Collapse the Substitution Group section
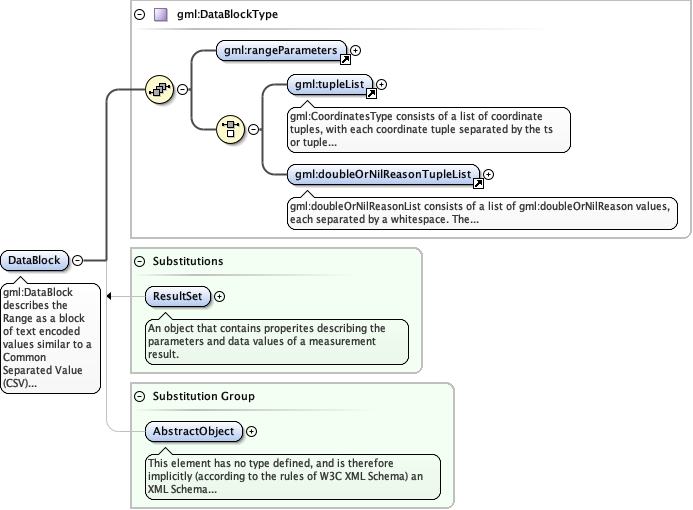The image size is (693, 510). point(138,396)
